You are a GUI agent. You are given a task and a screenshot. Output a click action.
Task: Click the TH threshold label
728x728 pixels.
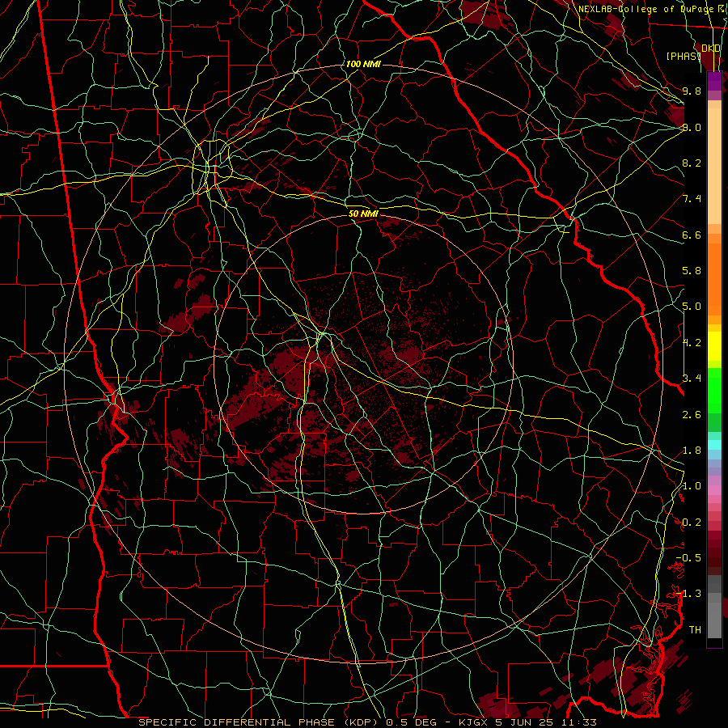tap(695, 630)
